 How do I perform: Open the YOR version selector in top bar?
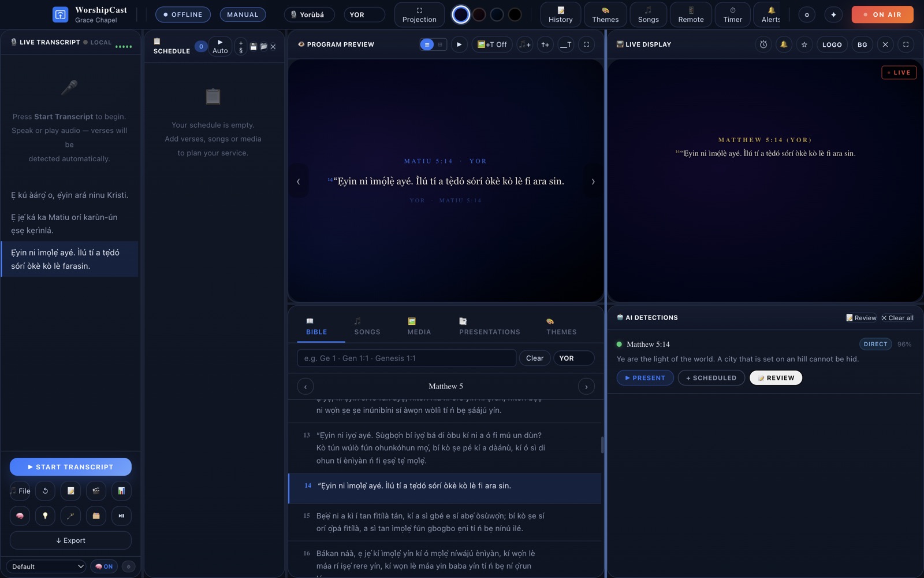coord(364,14)
